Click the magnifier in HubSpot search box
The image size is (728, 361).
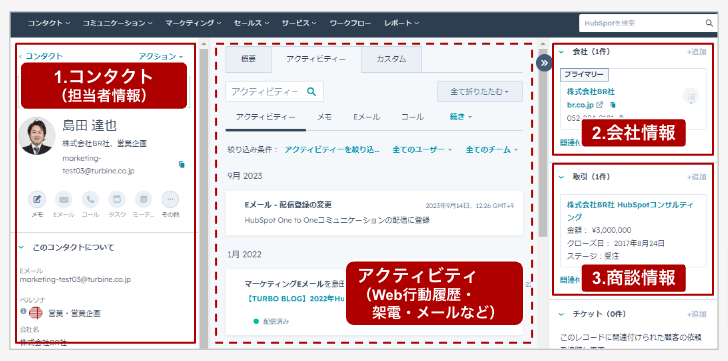tap(709, 23)
